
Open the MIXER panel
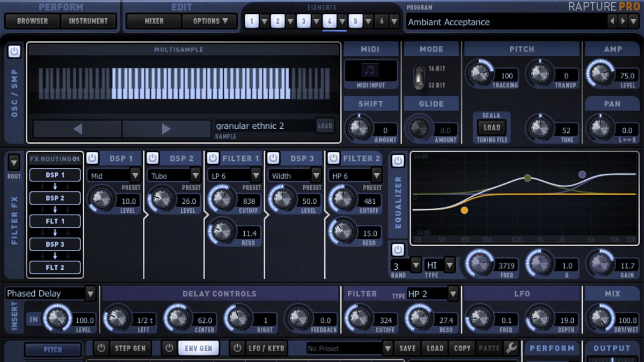(153, 21)
